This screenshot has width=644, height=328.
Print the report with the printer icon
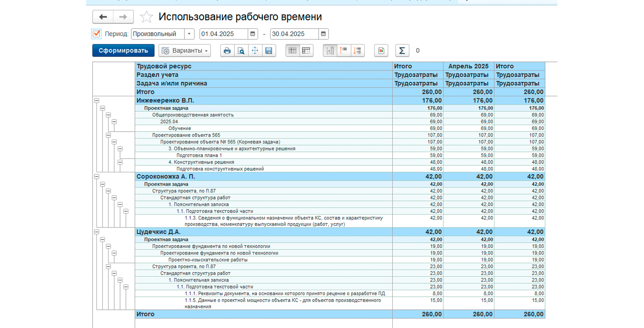[227, 51]
